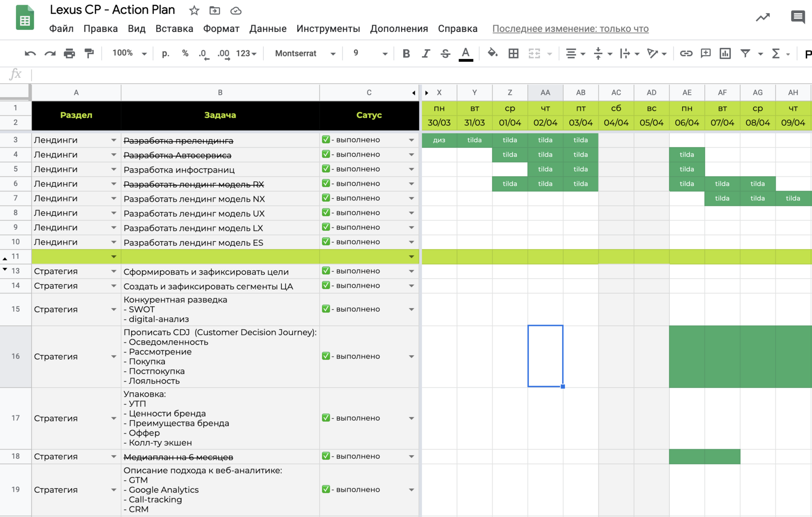Click the Последнее изменение link
Viewport: 812px width, 517px height.
[570, 29]
